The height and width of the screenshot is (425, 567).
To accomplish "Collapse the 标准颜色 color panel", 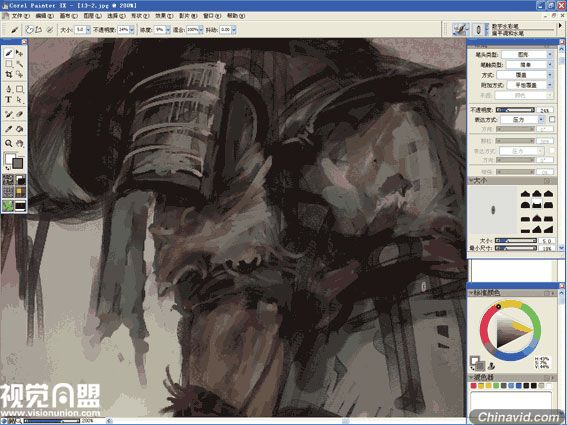I will 472,293.
